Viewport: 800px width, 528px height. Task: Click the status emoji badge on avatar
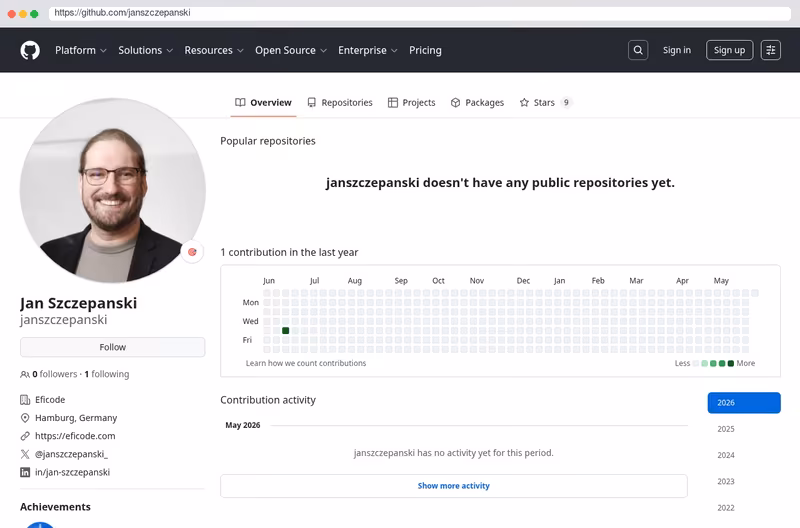[x=192, y=252]
